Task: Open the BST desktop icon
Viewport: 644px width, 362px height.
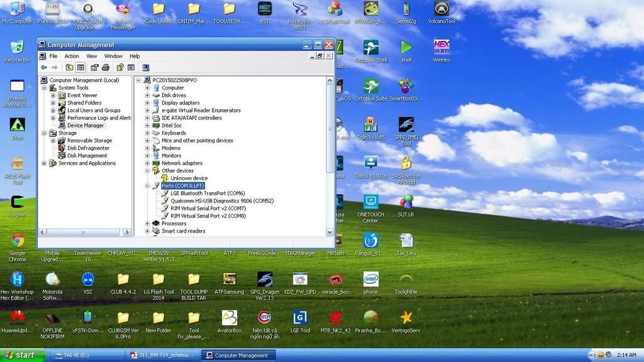Action: [265, 13]
